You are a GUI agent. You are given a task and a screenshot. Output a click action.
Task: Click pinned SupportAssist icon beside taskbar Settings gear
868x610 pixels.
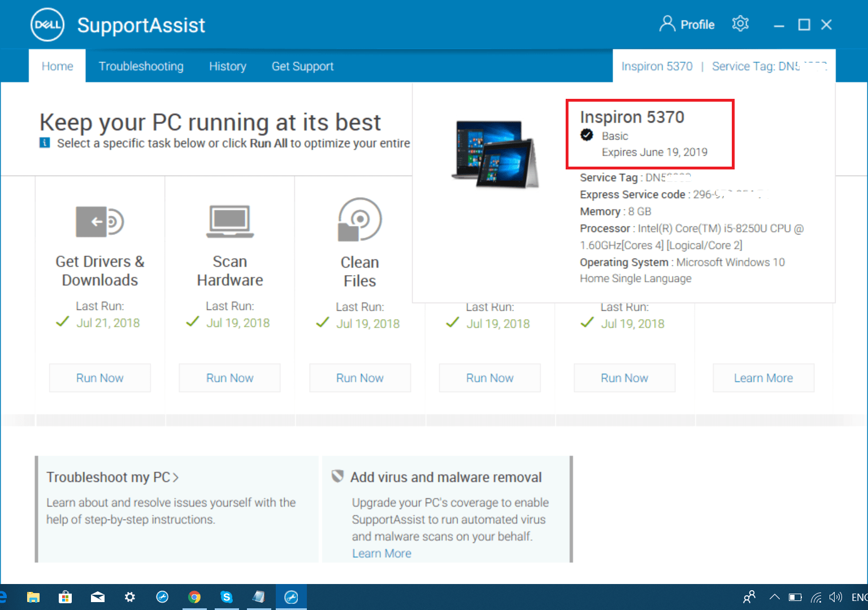click(162, 597)
